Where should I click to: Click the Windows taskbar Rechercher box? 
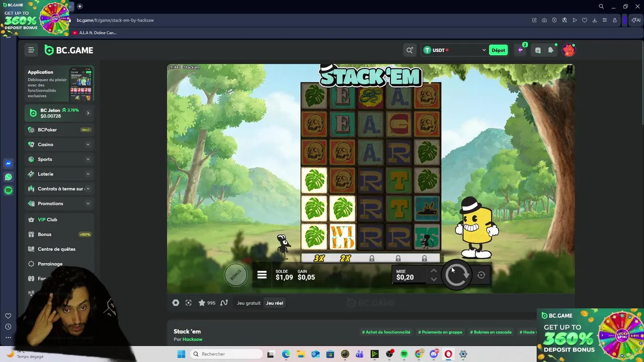click(225, 354)
